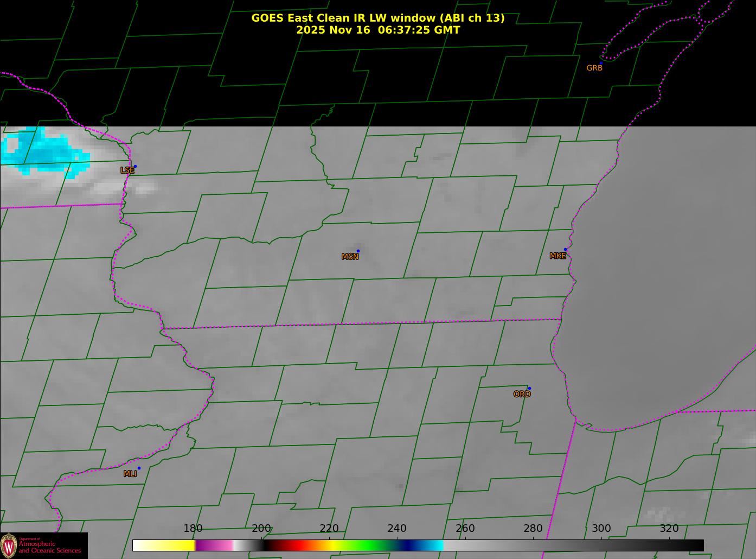Select the MKE station marker dot
This screenshot has width=756, height=559.
(565, 250)
